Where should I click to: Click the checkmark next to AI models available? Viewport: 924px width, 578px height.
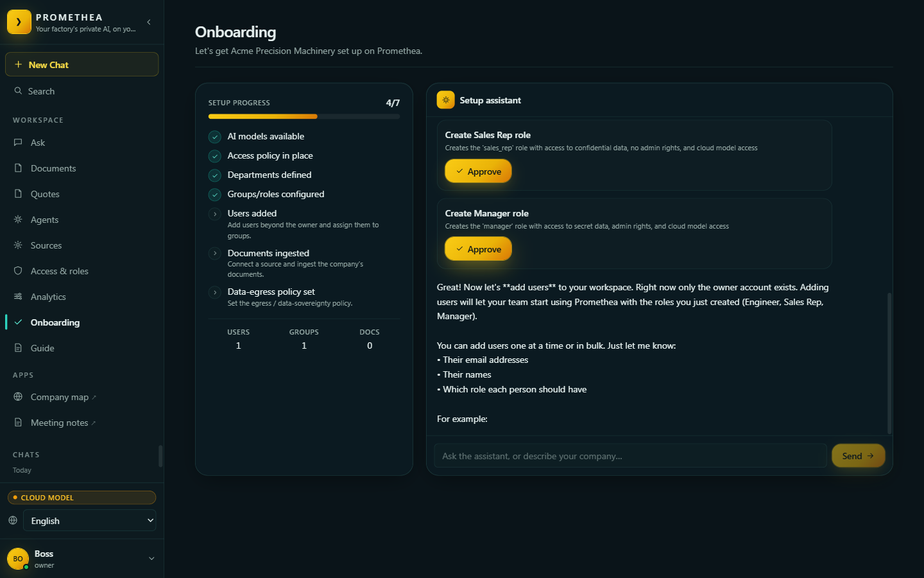pyautogui.click(x=215, y=137)
